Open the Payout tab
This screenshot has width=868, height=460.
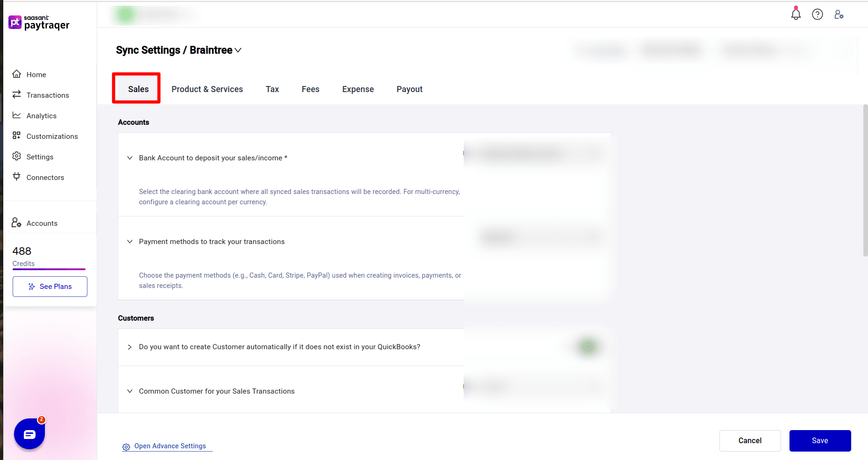(409, 89)
